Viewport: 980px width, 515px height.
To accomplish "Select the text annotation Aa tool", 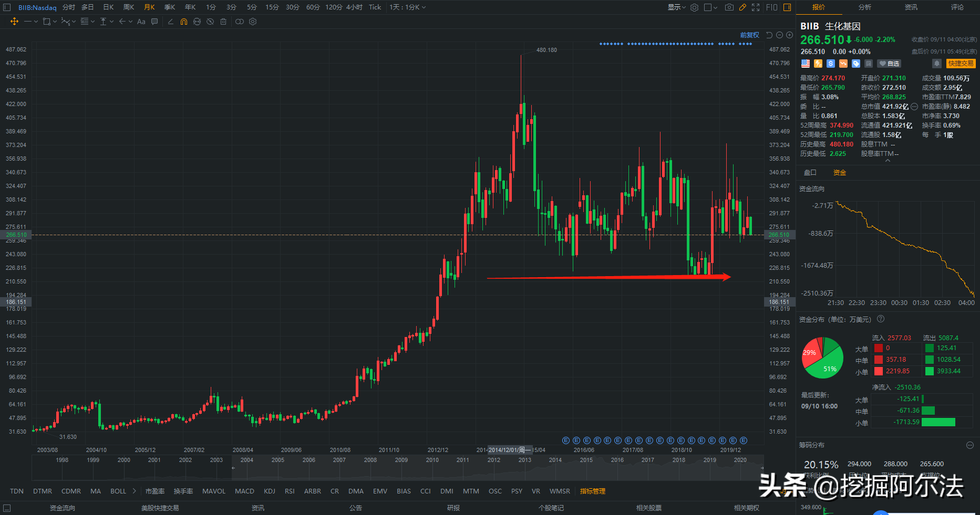I will coord(141,22).
